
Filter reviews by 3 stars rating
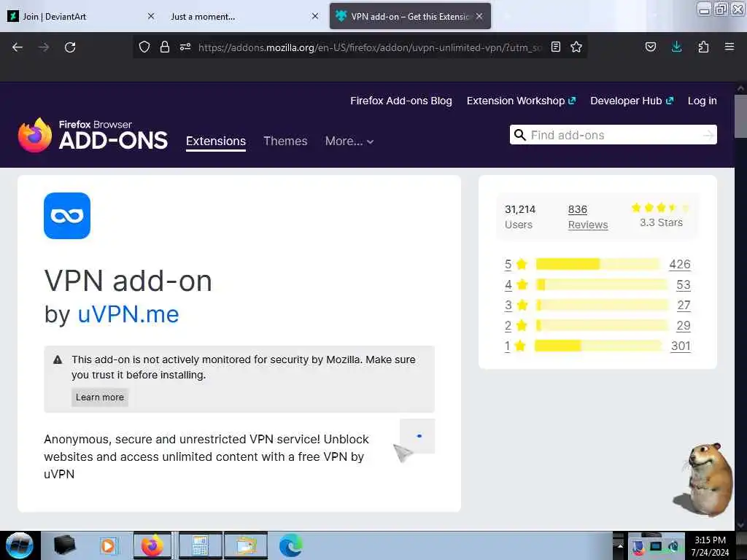click(516, 305)
